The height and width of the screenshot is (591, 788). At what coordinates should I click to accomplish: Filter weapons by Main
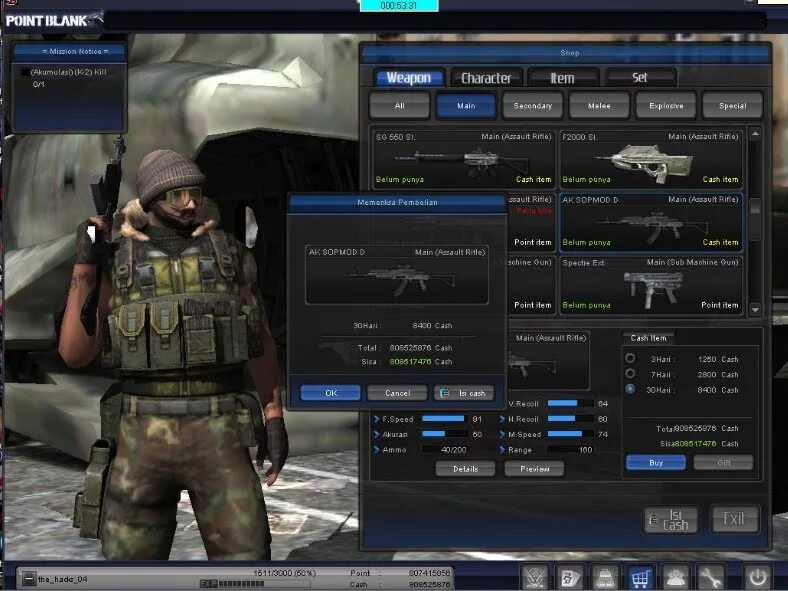pos(466,106)
